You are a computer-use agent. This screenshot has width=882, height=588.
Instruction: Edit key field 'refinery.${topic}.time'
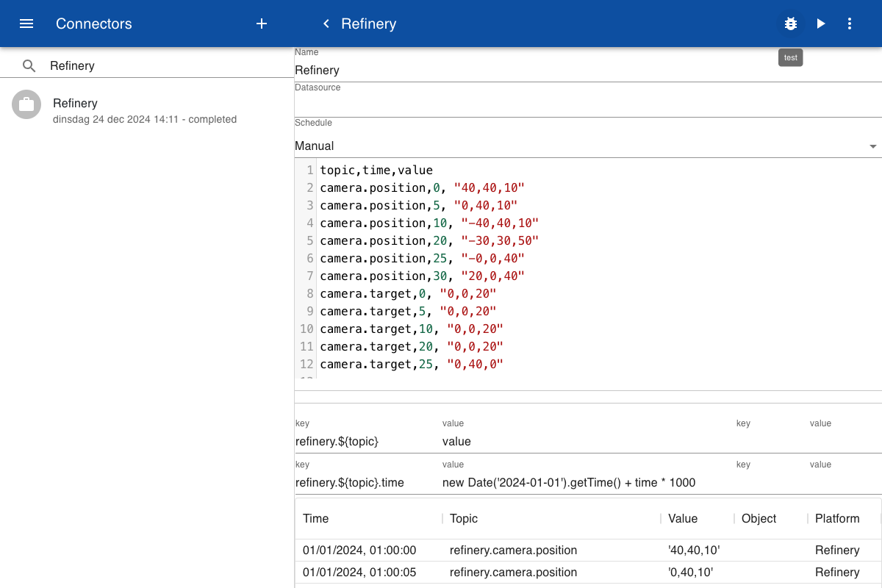[x=367, y=483]
